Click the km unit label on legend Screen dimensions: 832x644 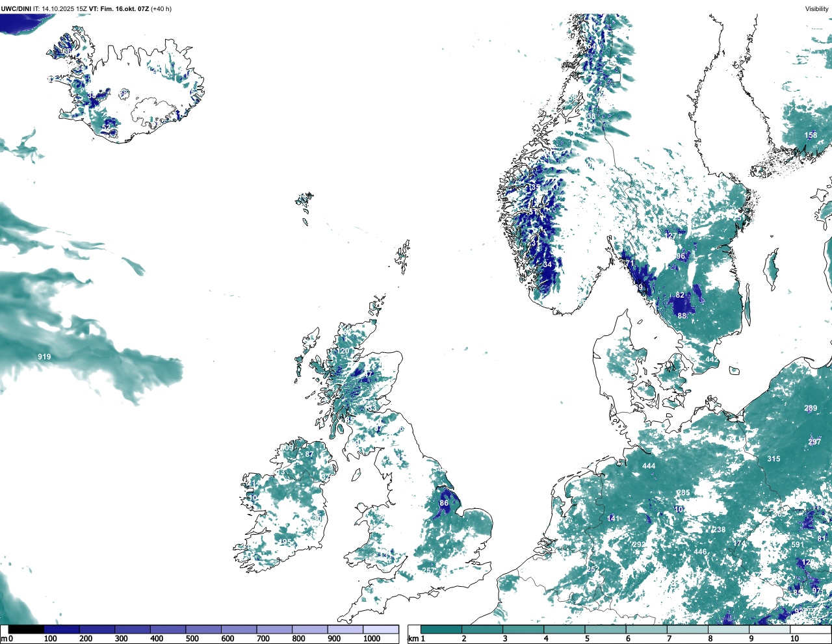[413, 639]
